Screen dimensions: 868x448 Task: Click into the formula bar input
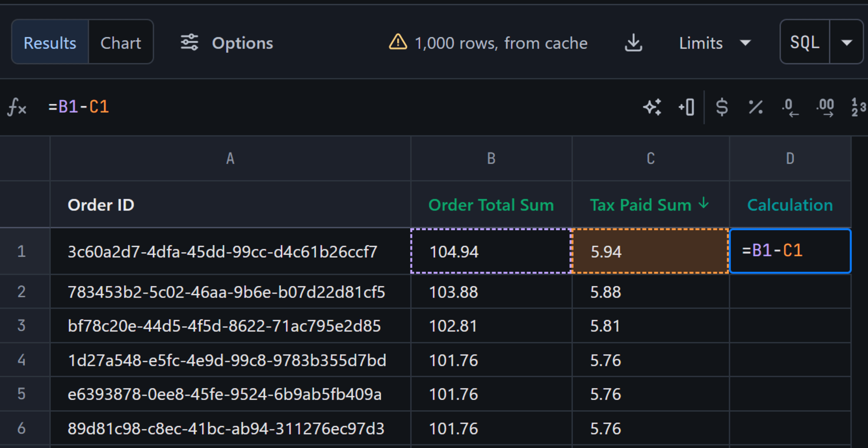click(x=339, y=107)
